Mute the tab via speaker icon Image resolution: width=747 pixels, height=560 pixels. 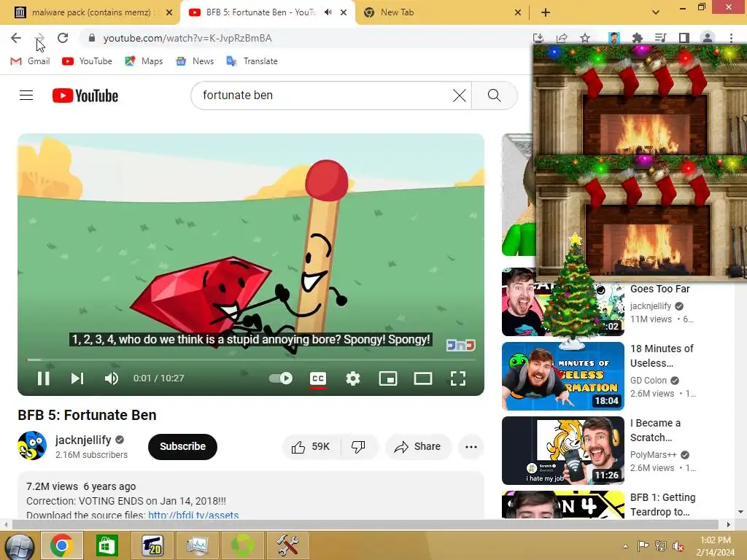328,12
